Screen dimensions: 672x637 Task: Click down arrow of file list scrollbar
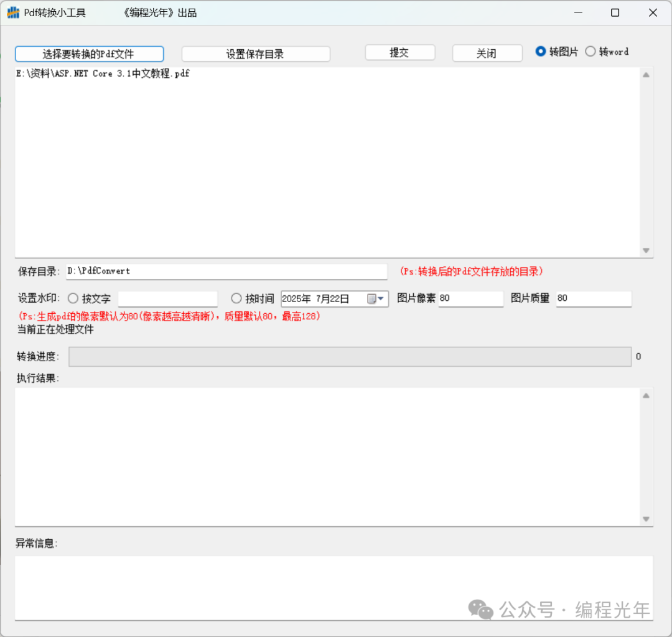coord(646,250)
